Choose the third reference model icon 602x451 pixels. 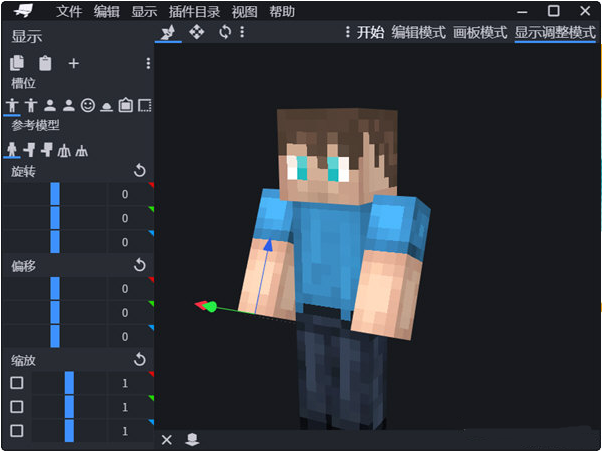(x=47, y=150)
